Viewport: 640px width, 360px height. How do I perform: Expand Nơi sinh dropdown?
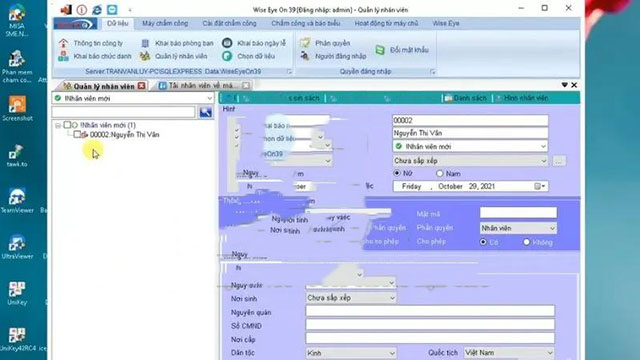[x=391, y=298]
